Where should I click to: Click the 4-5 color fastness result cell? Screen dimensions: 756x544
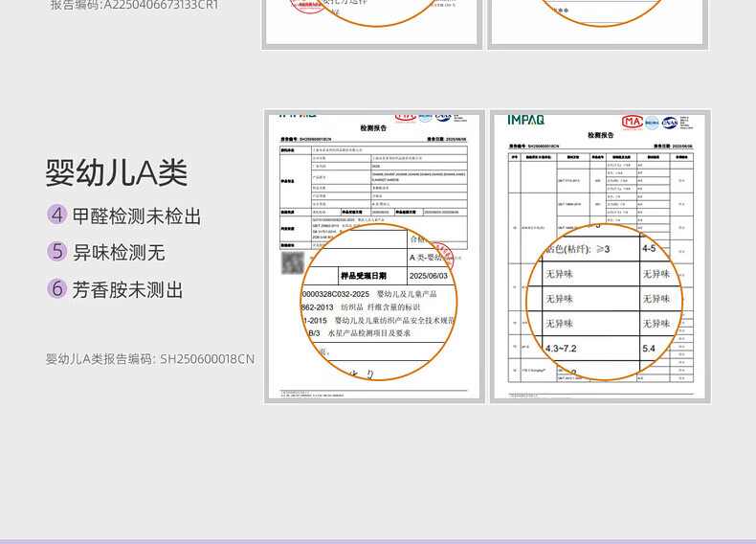click(x=650, y=248)
